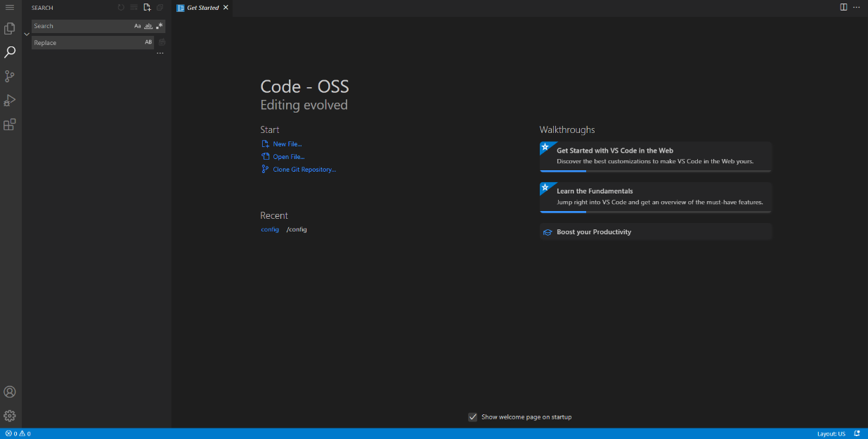Click the Walkthroughs heading

[567, 129]
